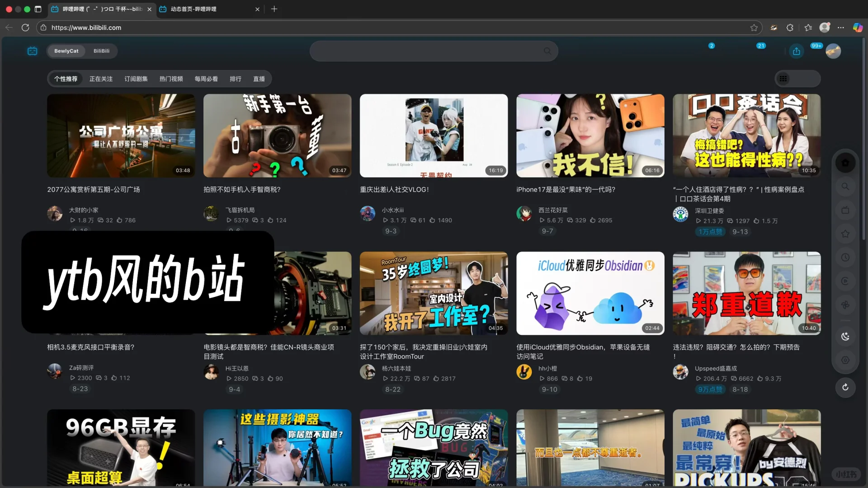
Task: Switch to the 动态首页 browser tab
Action: [194, 9]
